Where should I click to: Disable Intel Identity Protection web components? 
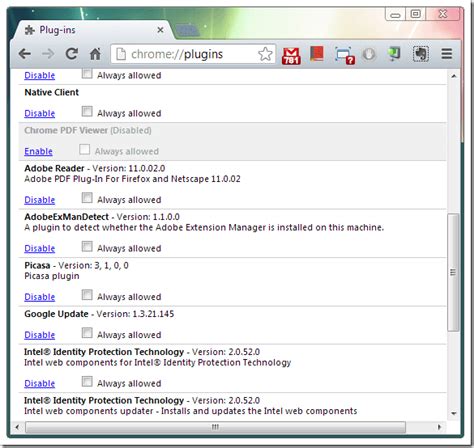coord(40,384)
